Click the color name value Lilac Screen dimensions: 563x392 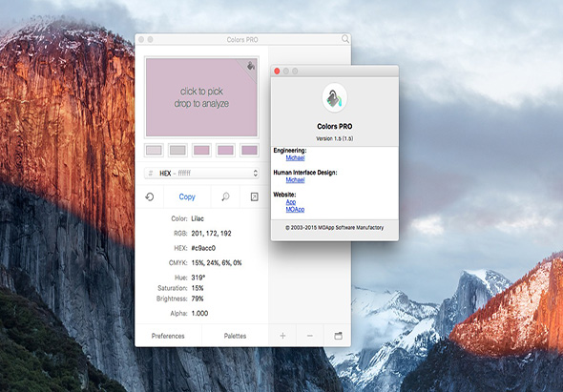[198, 218]
